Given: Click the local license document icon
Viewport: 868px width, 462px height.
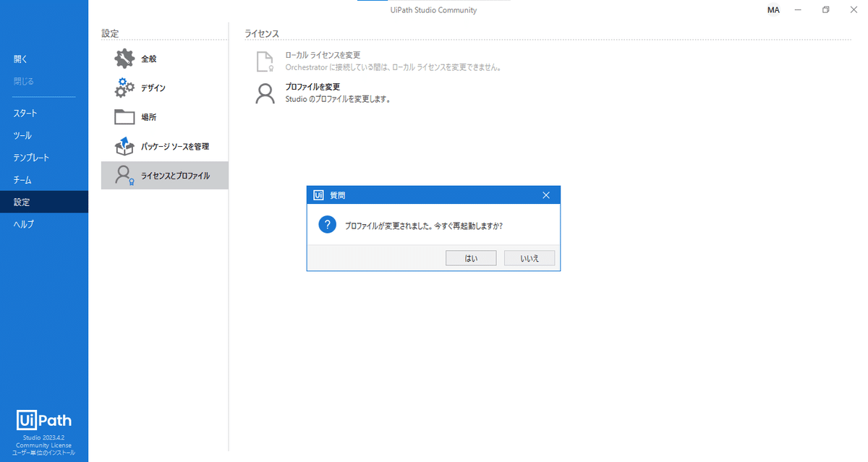Looking at the screenshot, I should pyautogui.click(x=265, y=61).
